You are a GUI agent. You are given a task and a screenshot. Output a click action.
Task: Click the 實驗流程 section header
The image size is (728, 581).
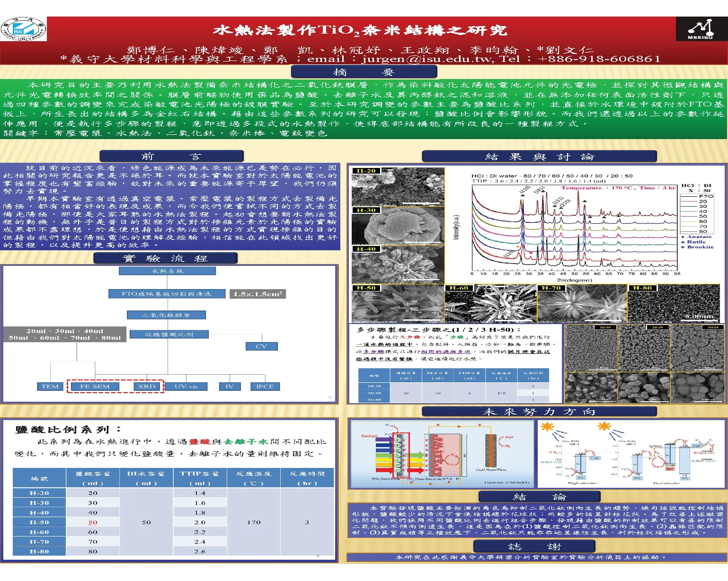[x=165, y=258]
